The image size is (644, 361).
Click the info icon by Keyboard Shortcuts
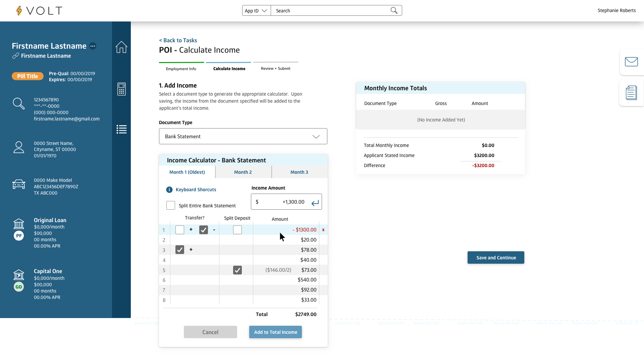(169, 190)
